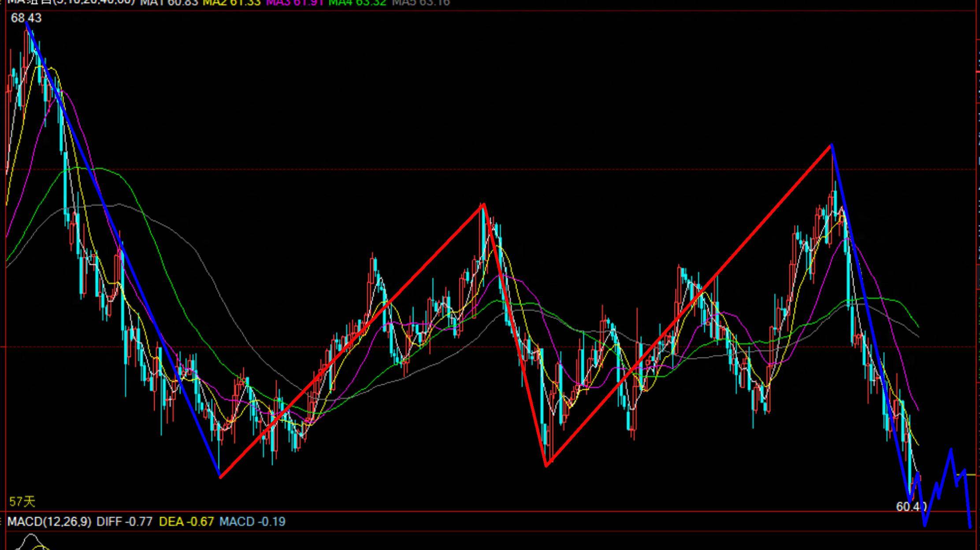Click the yellow MA2 61.33 label
The image size is (980, 550).
click(231, 3)
